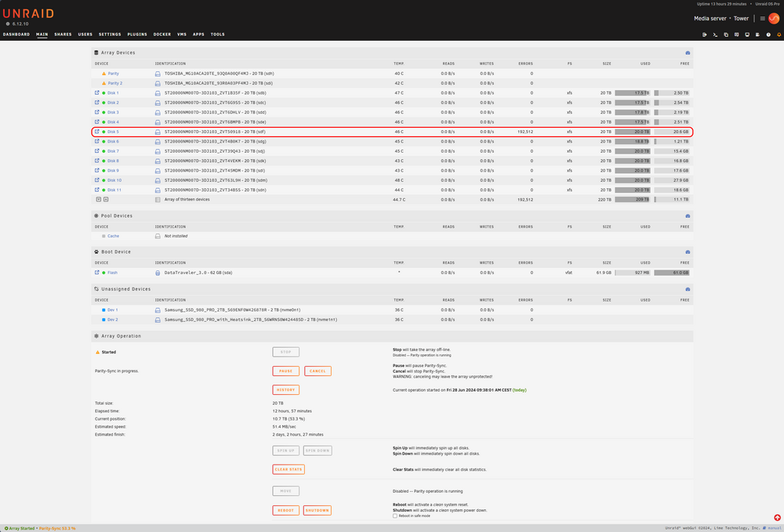
Task: Click the Array Devices help icon
Action: (688, 53)
